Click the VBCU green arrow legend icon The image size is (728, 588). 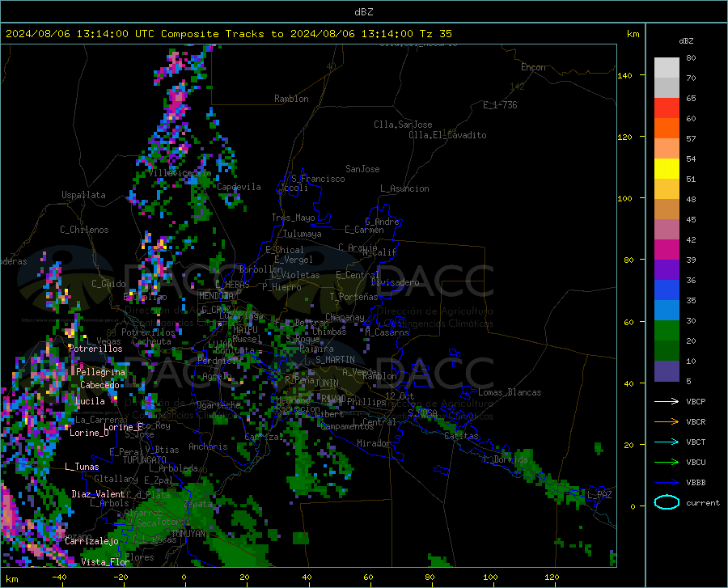pyautogui.click(x=667, y=463)
